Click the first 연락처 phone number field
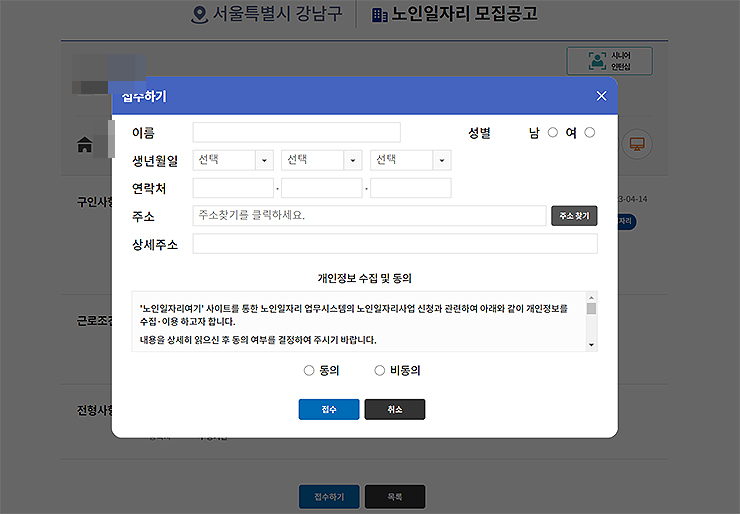The image size is (740, 514). (233, 188)
